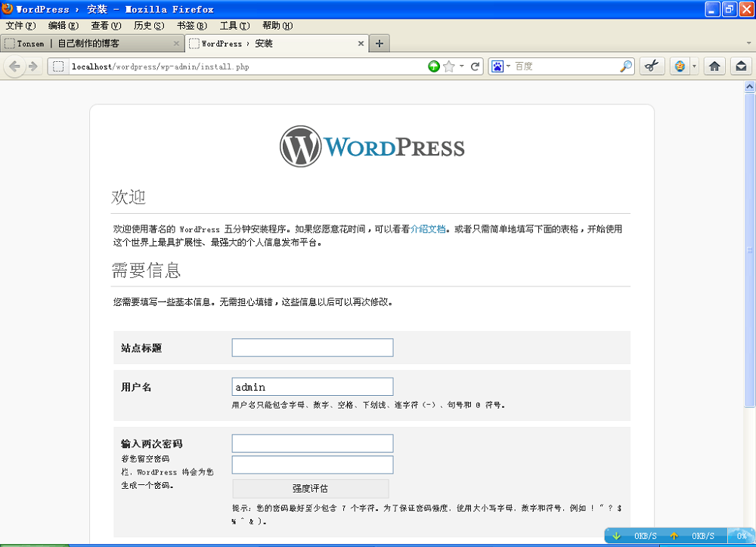Open the address bar history dropdown arrow
The width and height of the screenshot is (756, 547).
(462, 66)
